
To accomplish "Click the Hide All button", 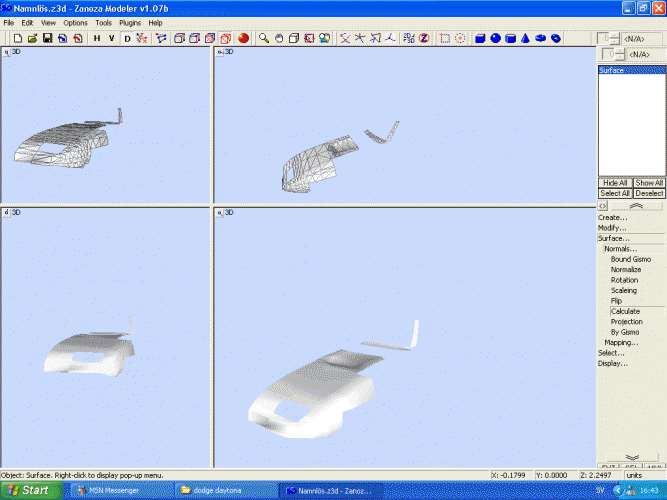I will [x=614, y=183].
